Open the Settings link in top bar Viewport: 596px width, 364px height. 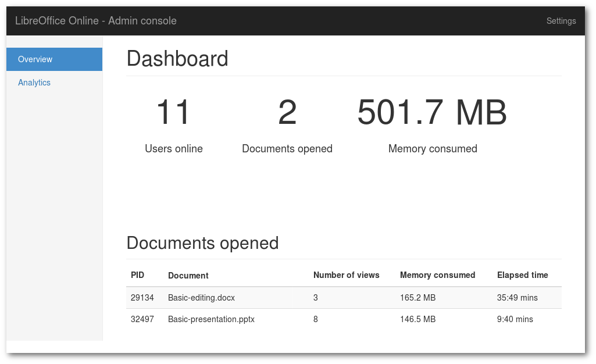tap(561, 21)
